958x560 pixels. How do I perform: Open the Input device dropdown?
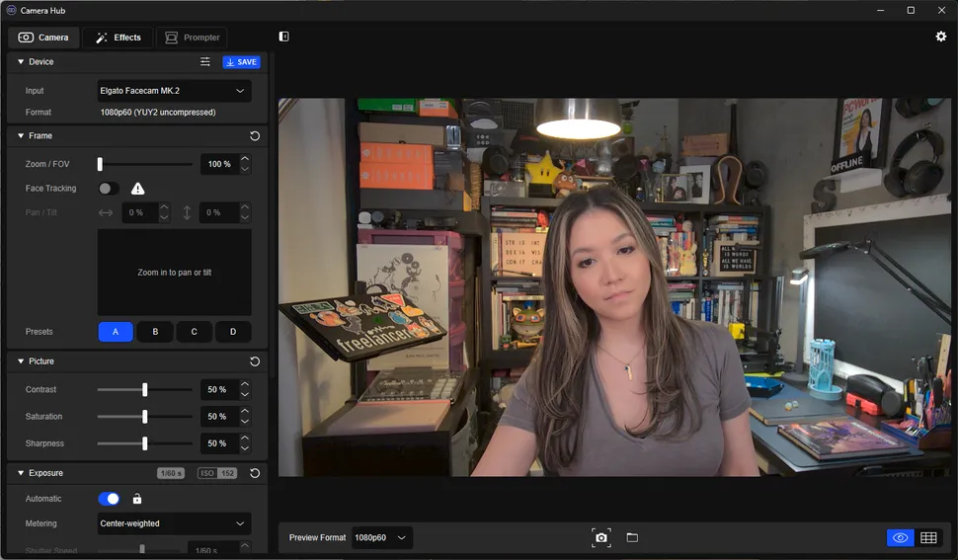[174, 91]
